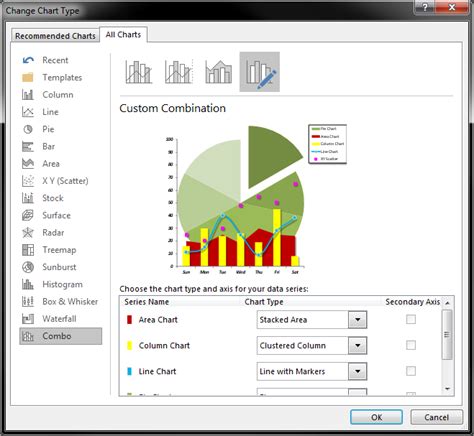Viewport: 474px width, 436px height.
Task: Open chart type dropdown for Line Chart
Action: (357, 371)
